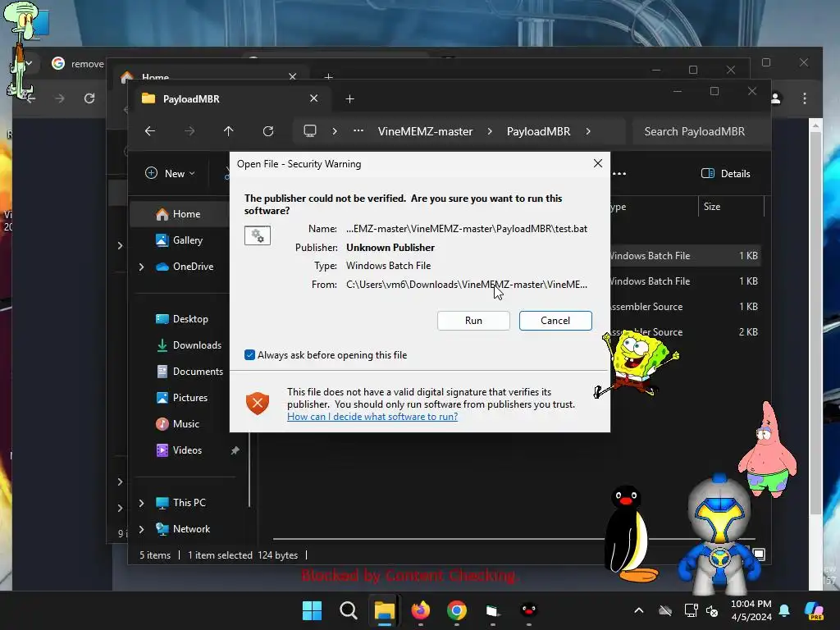Open Chrome profile avatar
This screenshot has height=630, width=840.
[x=775, y=98]
